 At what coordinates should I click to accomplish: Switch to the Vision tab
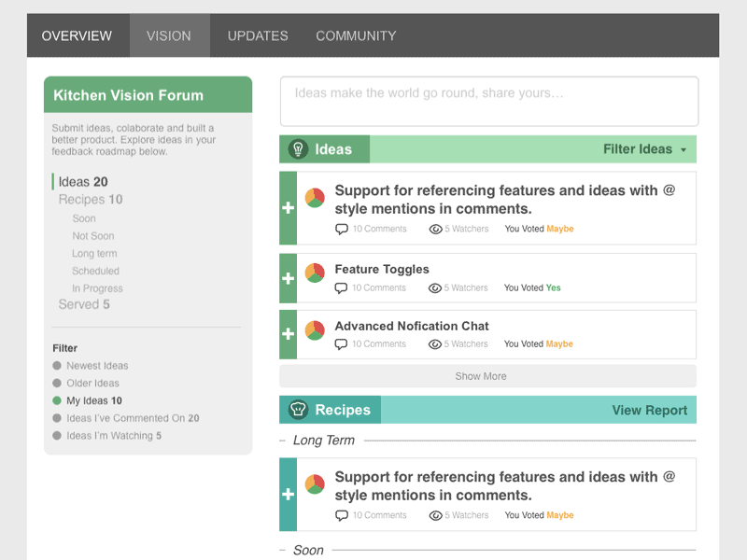(x=169, y=35)
